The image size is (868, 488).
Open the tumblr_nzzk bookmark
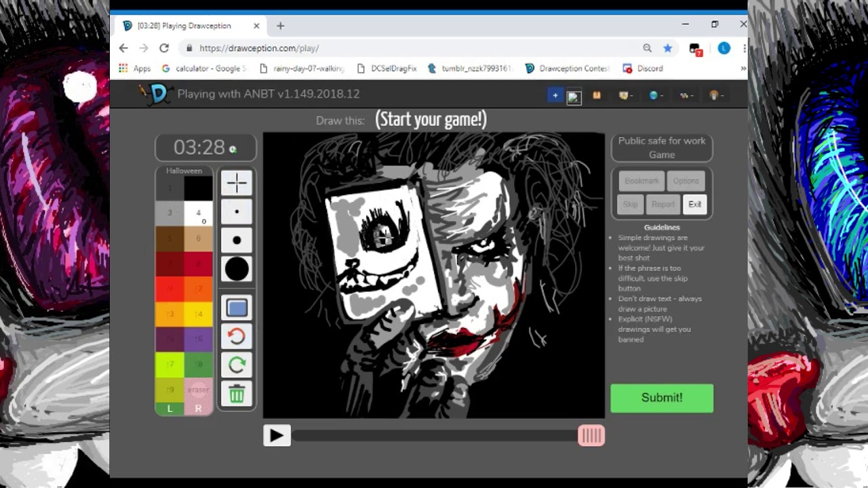coord(469,68)
